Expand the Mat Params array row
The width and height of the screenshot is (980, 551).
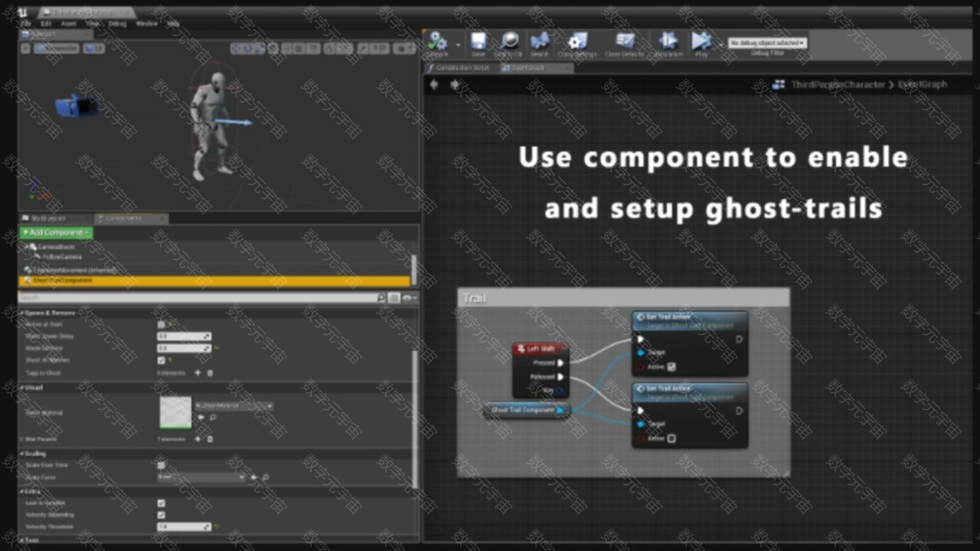pos(21,439)
